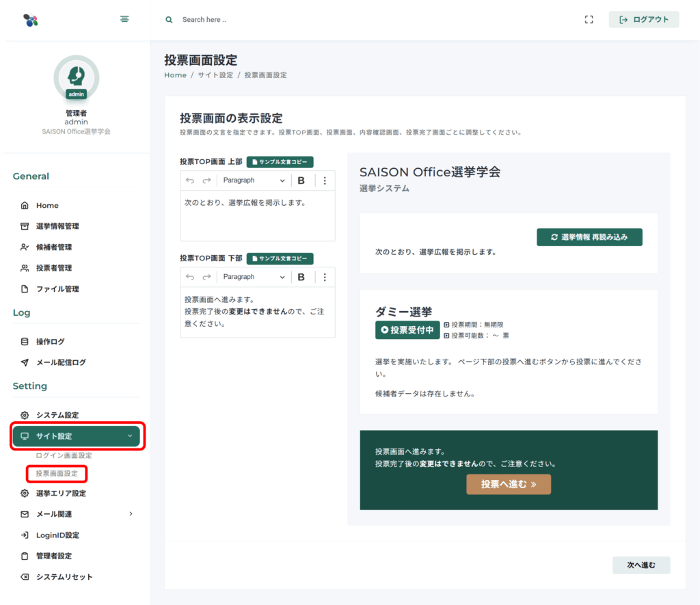Screen dimensions: 700x605
Task: Click the システムリセット delete icon
Action: click(25, 578)
